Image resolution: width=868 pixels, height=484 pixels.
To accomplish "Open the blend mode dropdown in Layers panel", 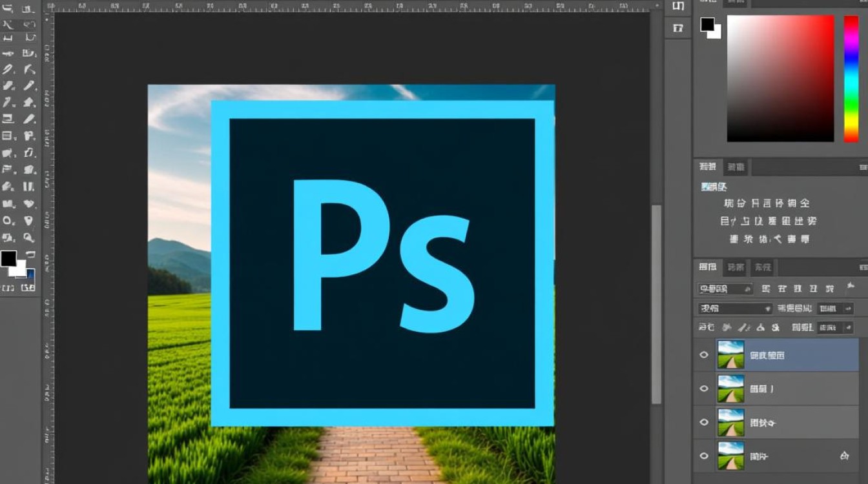I will point(735,308).
